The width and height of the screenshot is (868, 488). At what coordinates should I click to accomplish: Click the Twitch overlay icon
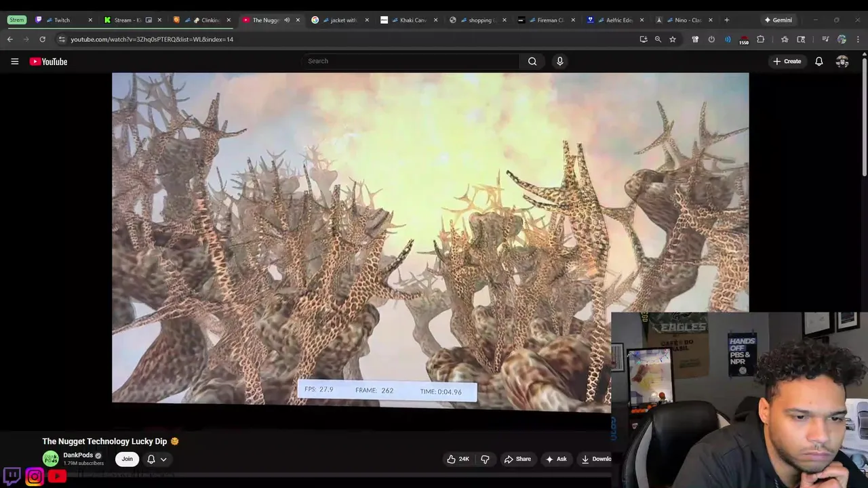12,476
